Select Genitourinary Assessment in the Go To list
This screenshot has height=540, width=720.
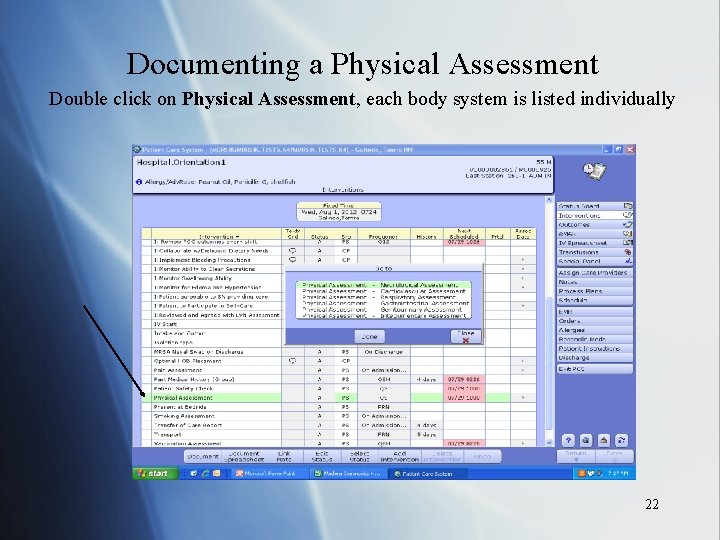[x=383, y=309]
